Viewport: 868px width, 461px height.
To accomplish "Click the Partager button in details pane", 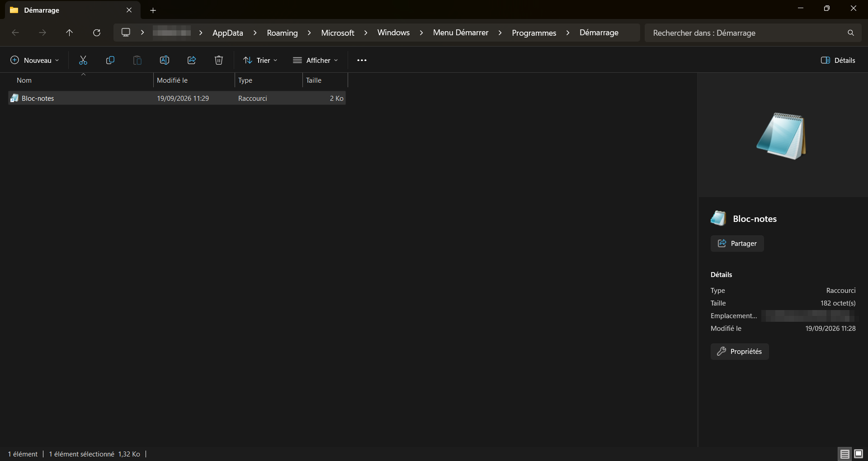I will coord(737,244).
